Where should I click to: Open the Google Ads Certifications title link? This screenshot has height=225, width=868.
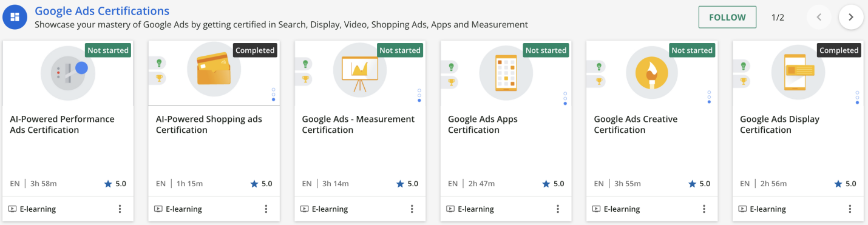pyautogui.click(x=102, y=11)
